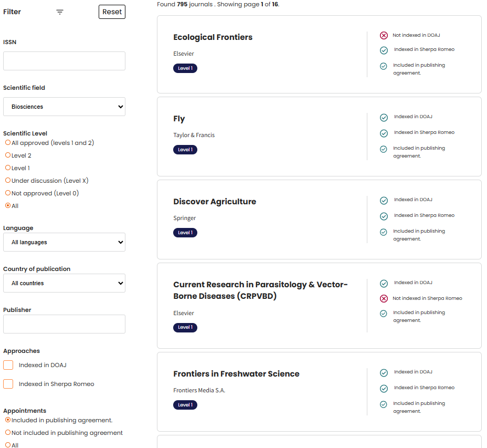
Task: Click the Level 1 badge on Ecological Frontiers
Action: tap(185, 68)
